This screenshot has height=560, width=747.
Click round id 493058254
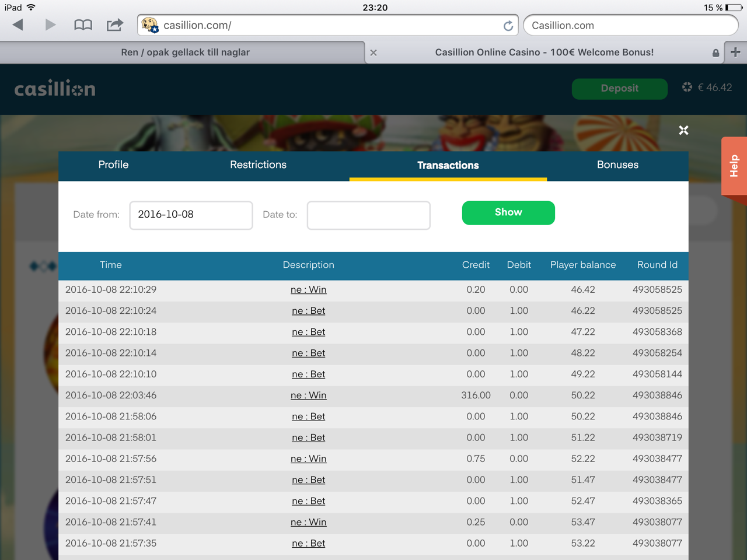pos(657,353)
